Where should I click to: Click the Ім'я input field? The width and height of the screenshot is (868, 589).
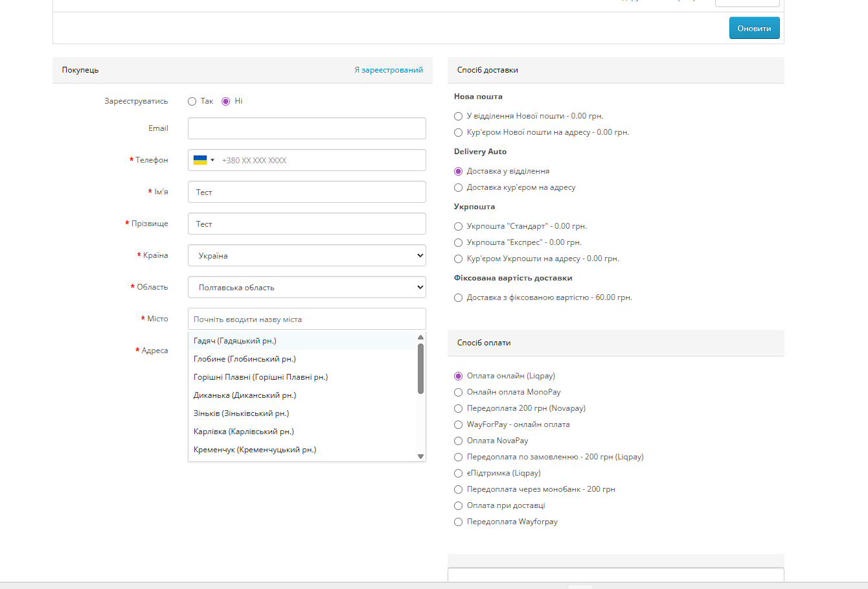tap(307, 192)
